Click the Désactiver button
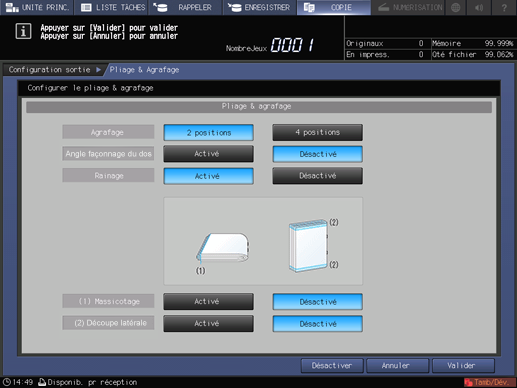Image resolution: width=517 pixels, height=388 pixels. pos(332,366)
